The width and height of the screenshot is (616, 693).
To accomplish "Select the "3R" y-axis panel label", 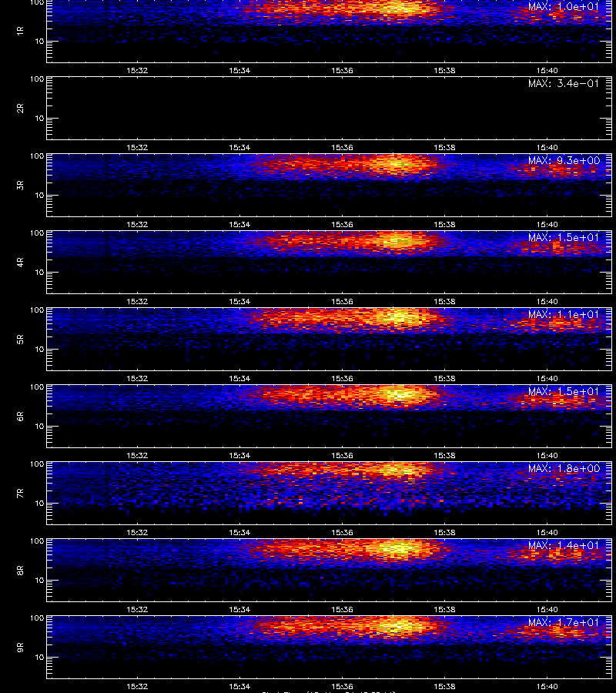I will (x=20, y=185).
